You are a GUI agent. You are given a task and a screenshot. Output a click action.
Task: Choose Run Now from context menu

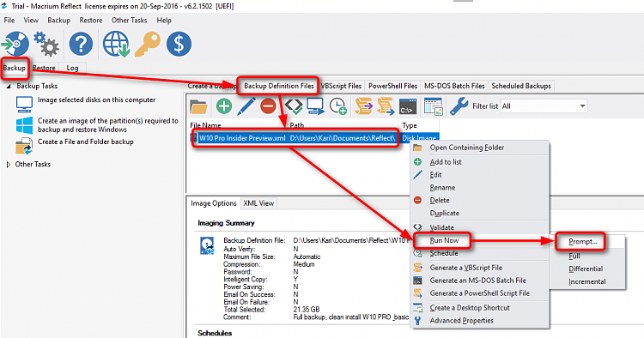[x=480, y=241]
